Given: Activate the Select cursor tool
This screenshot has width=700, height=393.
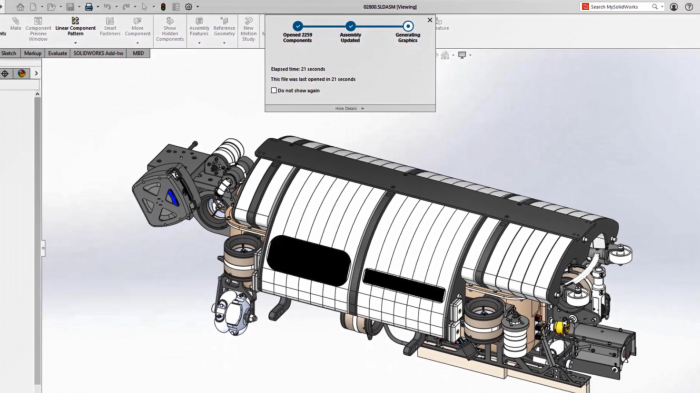Looking at the screenshot, I should coord(144,7).
